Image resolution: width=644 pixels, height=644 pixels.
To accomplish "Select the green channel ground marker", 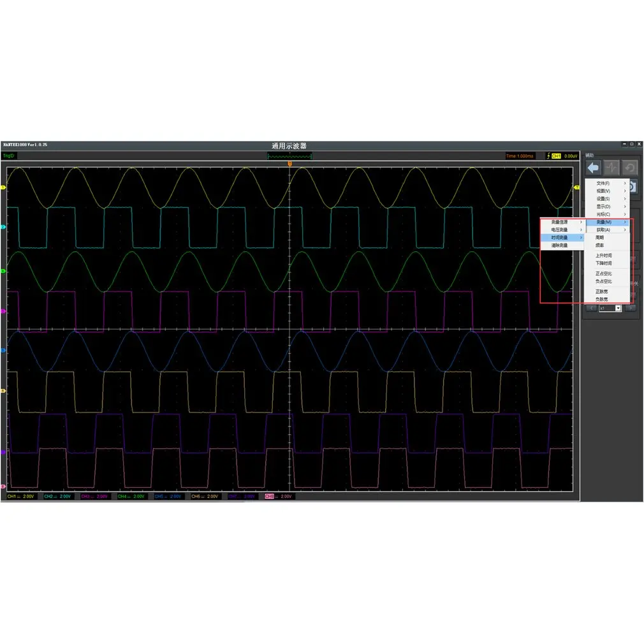I will pyautogui.click(x=3, y=271).
